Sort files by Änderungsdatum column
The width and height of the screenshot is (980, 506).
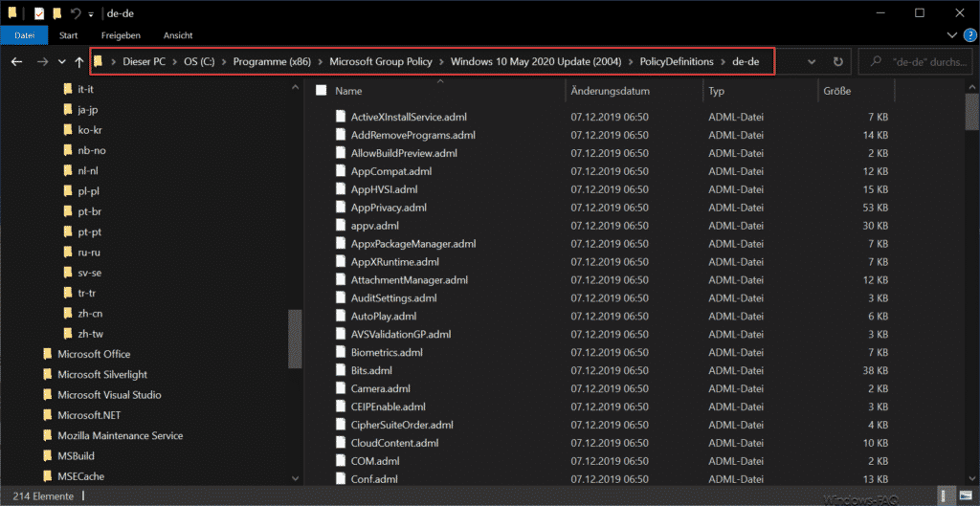click(610, 91)
